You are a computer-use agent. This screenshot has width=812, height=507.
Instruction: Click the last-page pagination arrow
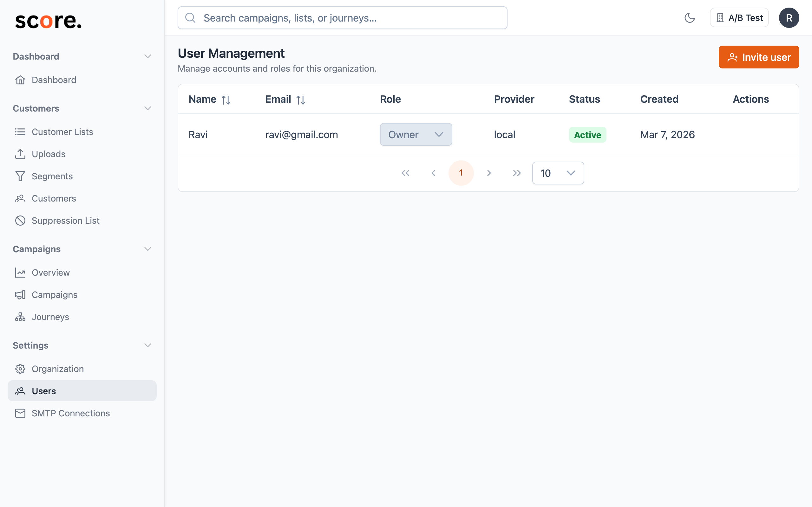click(x=517, y=173)
